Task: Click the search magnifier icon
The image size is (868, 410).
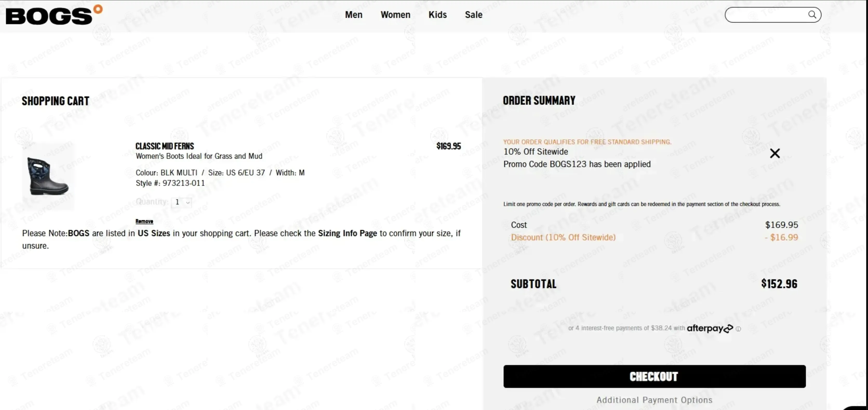Action: [812, 15]
